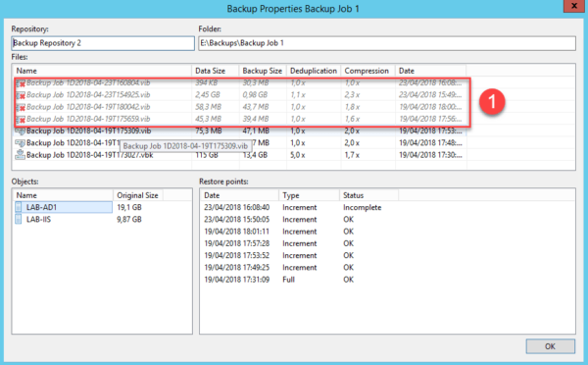Click the 2,45 GB data size cell
Image resolution: width=588 pixels, height=365 pixels.
tap(208, 95)
